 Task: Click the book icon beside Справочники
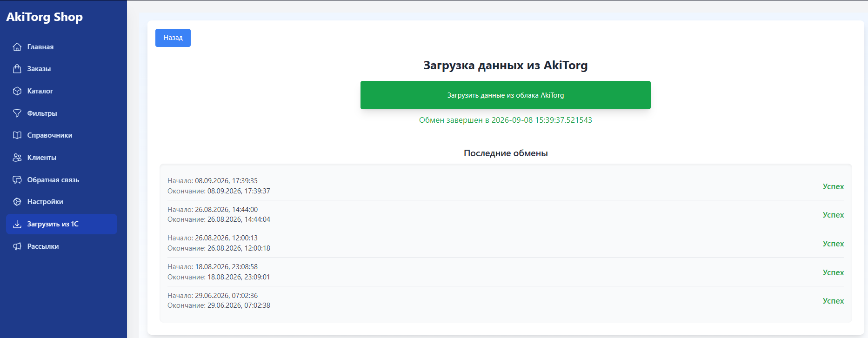click(x=17, y=135)
